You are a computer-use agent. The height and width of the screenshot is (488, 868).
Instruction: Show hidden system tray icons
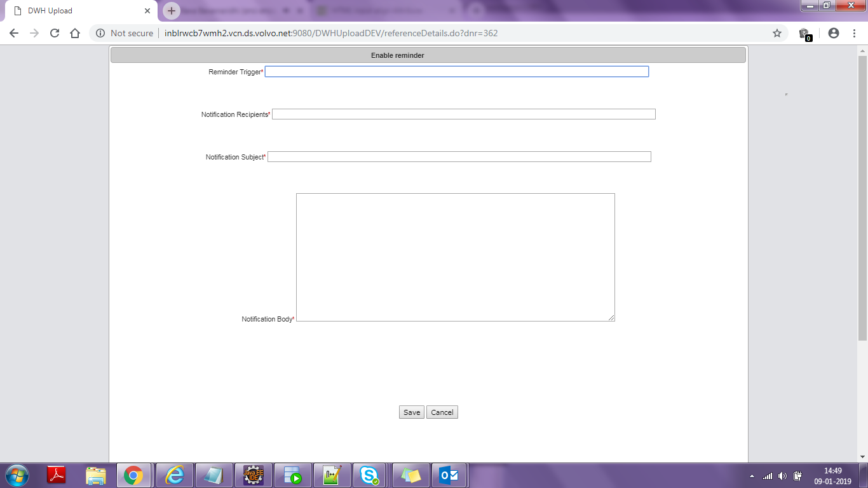(752, 476)
